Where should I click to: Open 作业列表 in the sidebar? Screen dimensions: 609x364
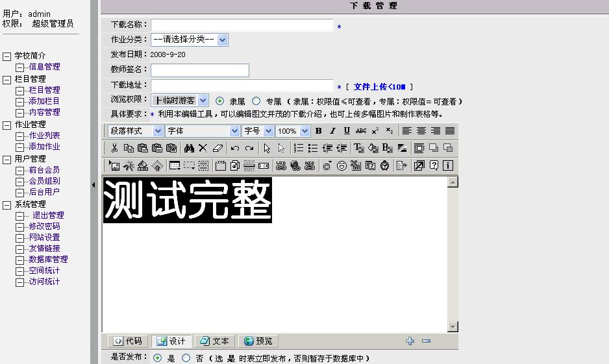pos(44,136)
